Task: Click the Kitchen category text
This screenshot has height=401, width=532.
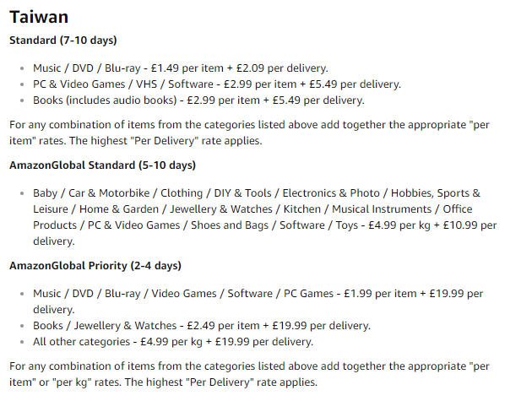Action: point(302,209)
